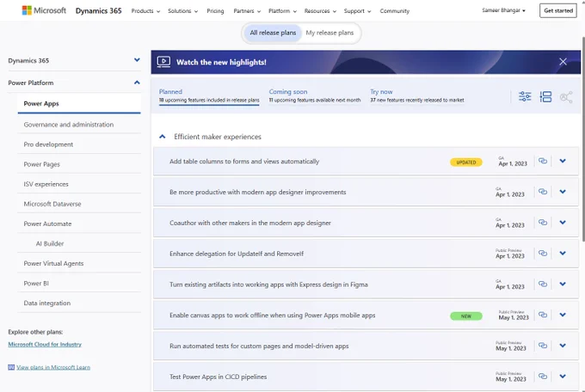The width and height of the screenshot is (585, 392).
Task: Open Resources dropdown menu
Action: pos(320,11)
